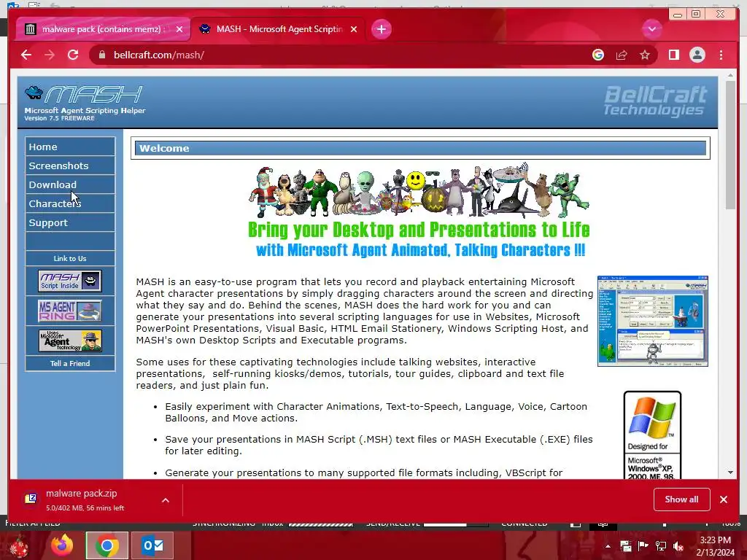Go back to previous page in Chrome
This screenshot has width=747, height=560.
[x=26, y=55]
